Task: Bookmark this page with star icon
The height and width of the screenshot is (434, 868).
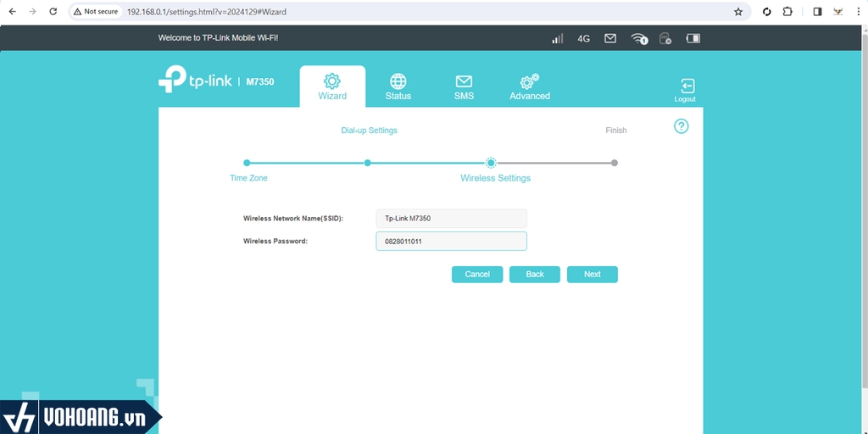Action: click(738, 12)
